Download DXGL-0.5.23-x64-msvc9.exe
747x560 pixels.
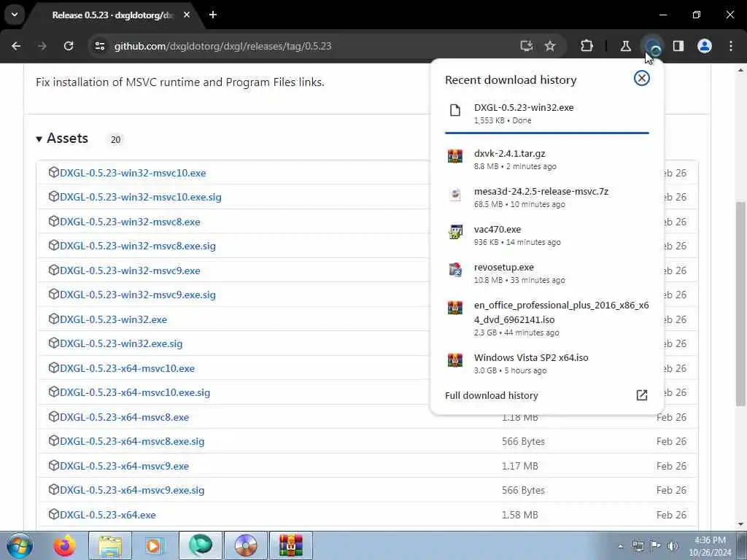pos(124,466)
